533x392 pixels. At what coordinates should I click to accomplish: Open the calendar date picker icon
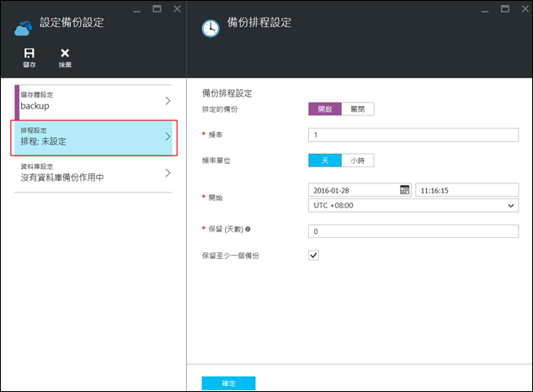pos(404,190)
